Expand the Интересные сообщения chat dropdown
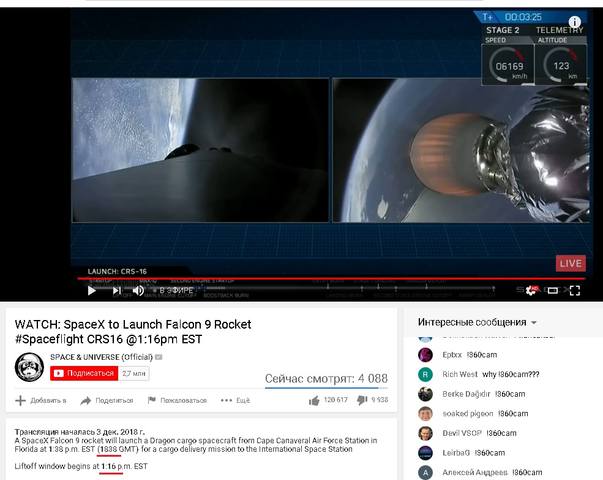This screenshot has width=603, height=480. click(534, 323)
